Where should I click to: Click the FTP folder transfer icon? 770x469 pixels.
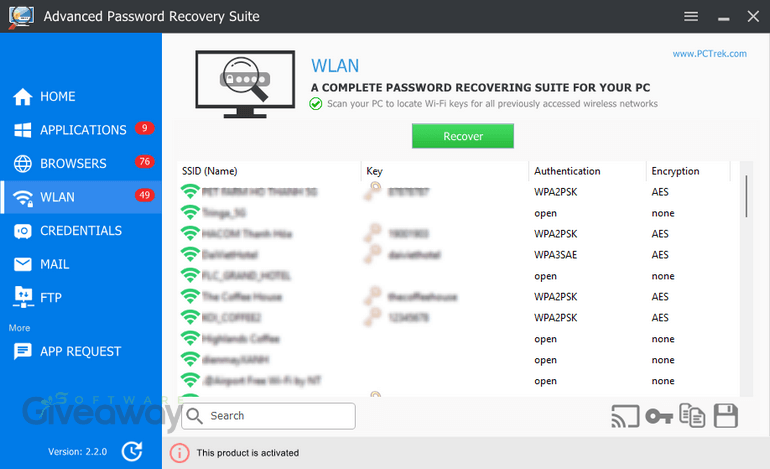click(23, 297)
